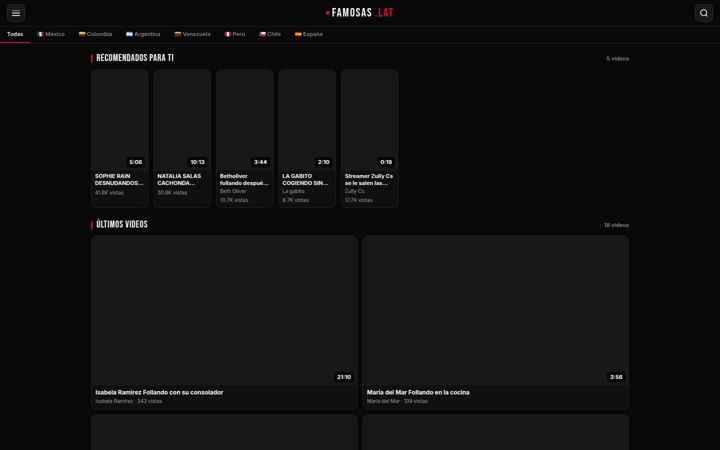Switch to the Venezuela tab

(192, 34)
